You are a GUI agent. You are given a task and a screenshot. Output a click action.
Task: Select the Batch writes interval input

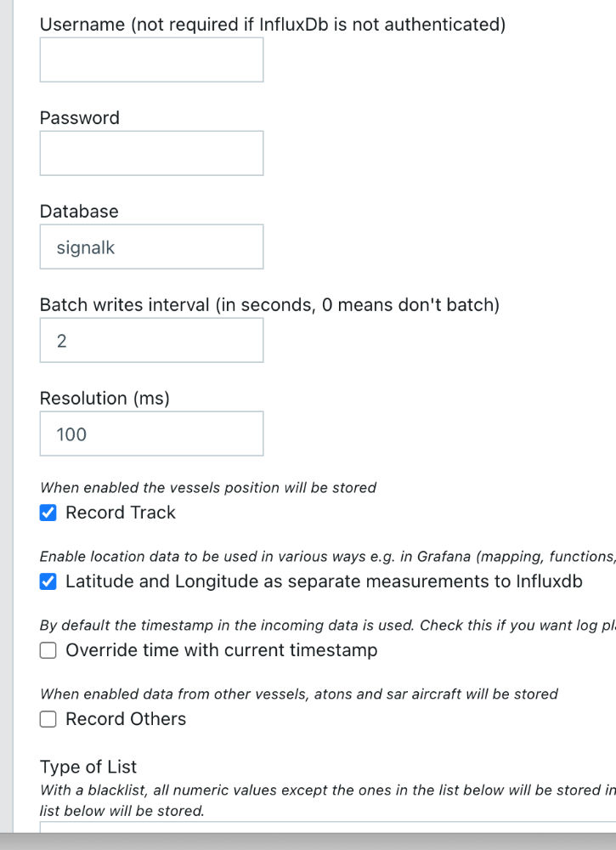tap(151, 340)
